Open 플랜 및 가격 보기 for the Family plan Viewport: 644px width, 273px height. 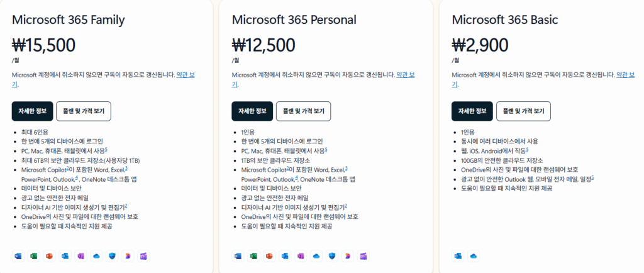(x=84, y=111)
